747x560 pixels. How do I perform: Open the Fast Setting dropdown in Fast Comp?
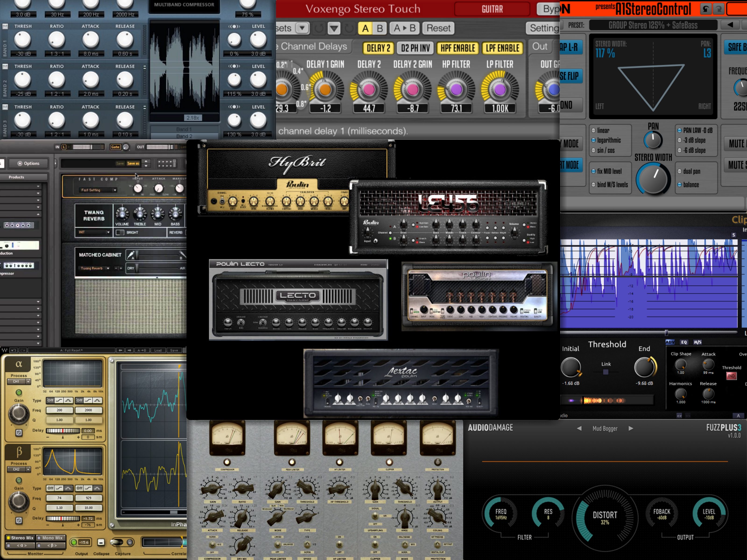tap(115, 190)
